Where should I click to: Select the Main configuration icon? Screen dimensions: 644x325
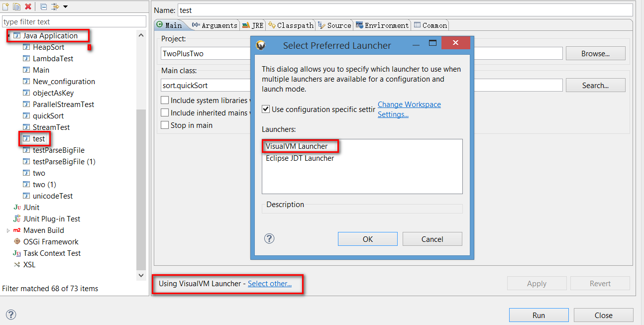tap(27, 70)
